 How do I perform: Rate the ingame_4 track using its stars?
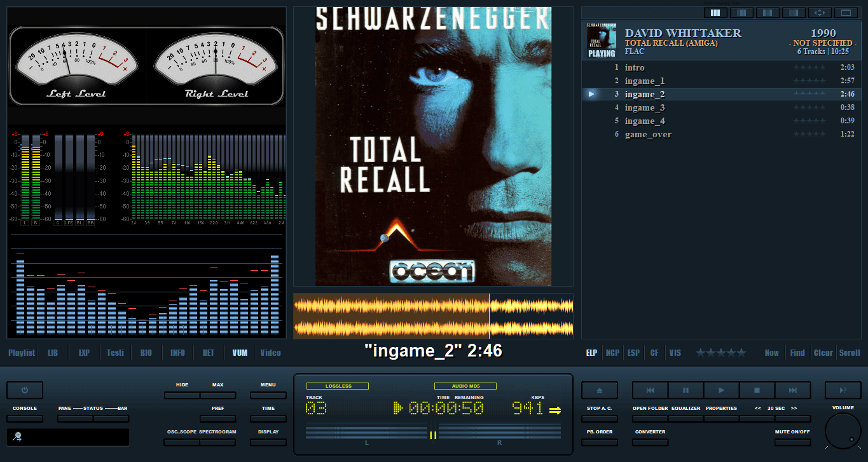(x=809, y=121)
